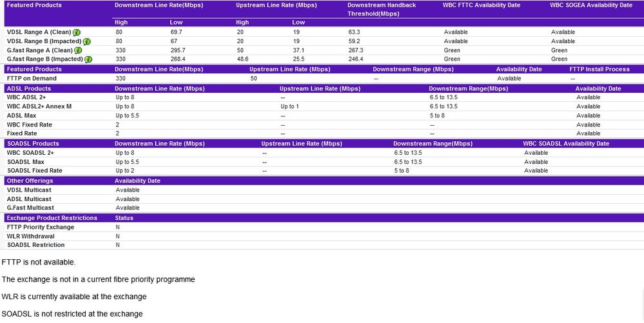Open help icon next to G.fast Range B (Impacted)
This screenshot has width=644, height=323.
click(x=88, y=59)
